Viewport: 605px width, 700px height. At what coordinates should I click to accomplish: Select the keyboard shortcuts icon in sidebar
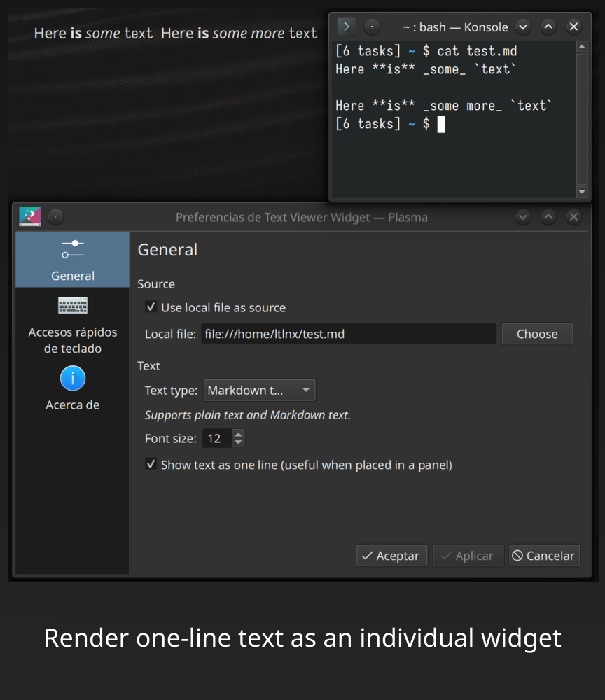72,305
